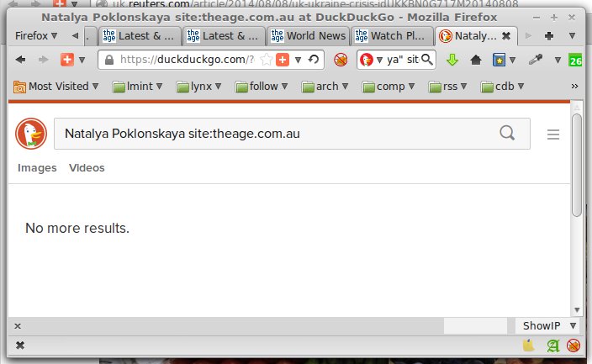Toggle the script blocker icon in toolbar

(341, 60)
